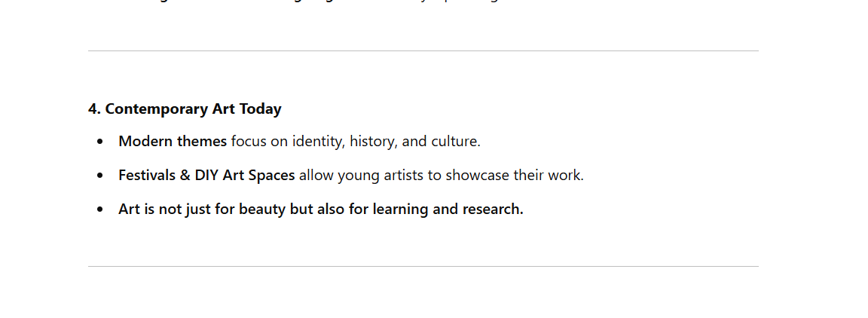This screenshot has height=318, width=868.
Task: Click the word 'focus' in first bullet
Action: pyautogui.click(x=249, y=141)
